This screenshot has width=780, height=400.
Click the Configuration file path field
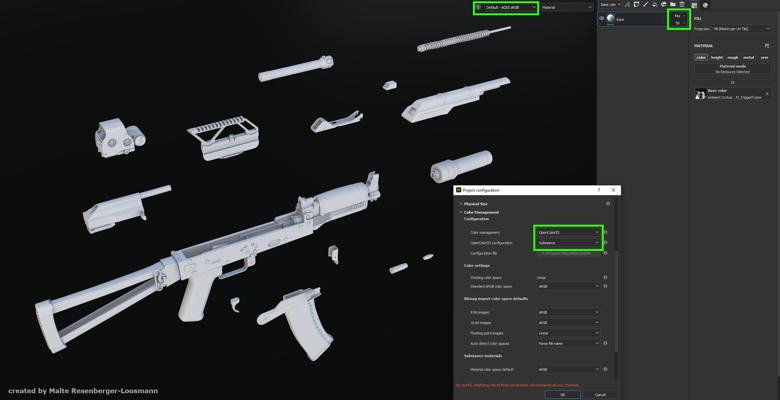(x=568, y=253)
